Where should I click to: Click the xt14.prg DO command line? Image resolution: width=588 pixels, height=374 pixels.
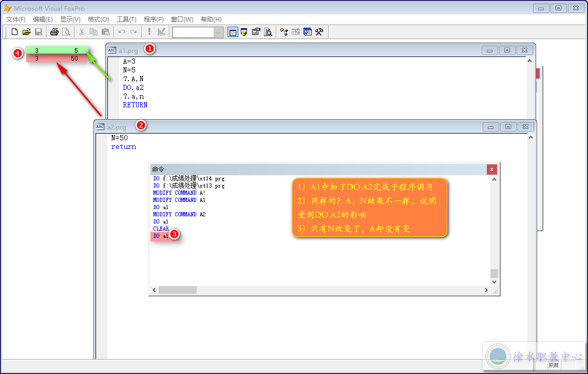click(189, 179)
